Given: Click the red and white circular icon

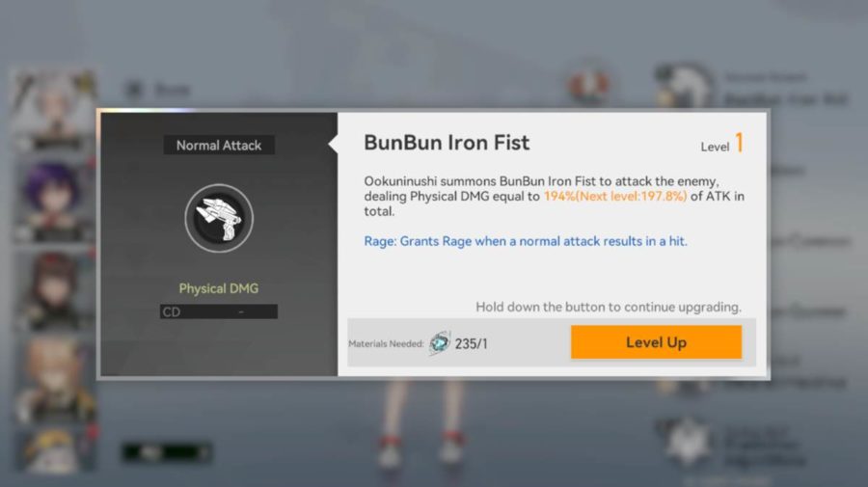Looking at the screenshot, I should click(x=589, y=85).
